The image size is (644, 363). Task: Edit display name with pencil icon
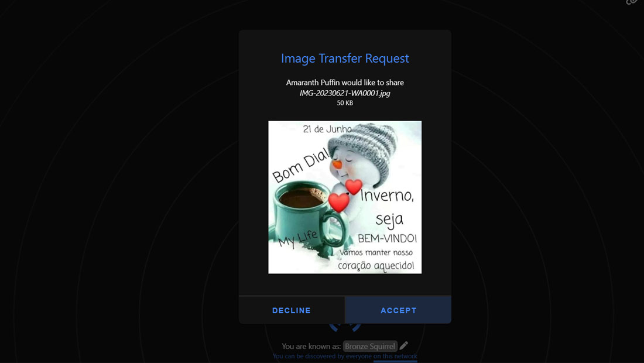404,346
